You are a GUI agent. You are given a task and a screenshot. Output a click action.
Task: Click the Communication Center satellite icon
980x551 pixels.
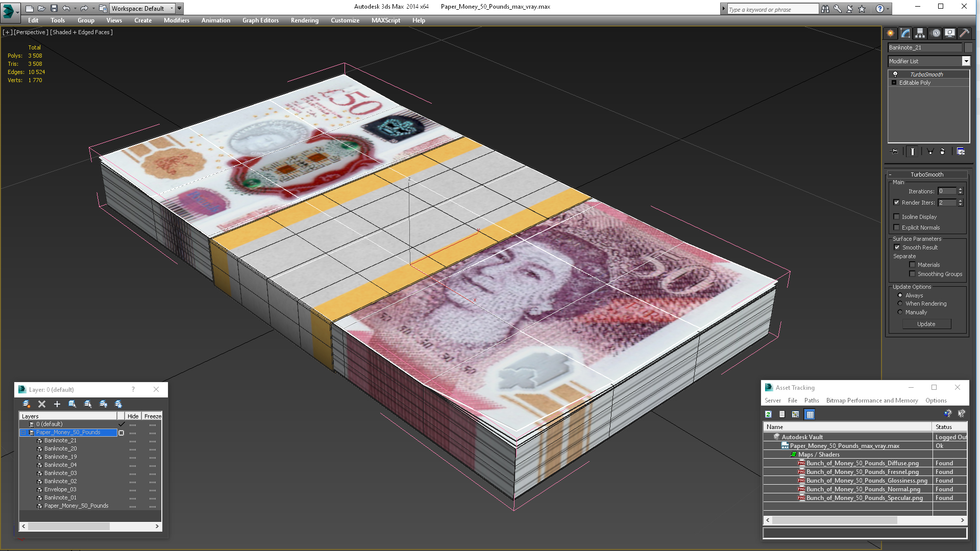tap(850, 9)
